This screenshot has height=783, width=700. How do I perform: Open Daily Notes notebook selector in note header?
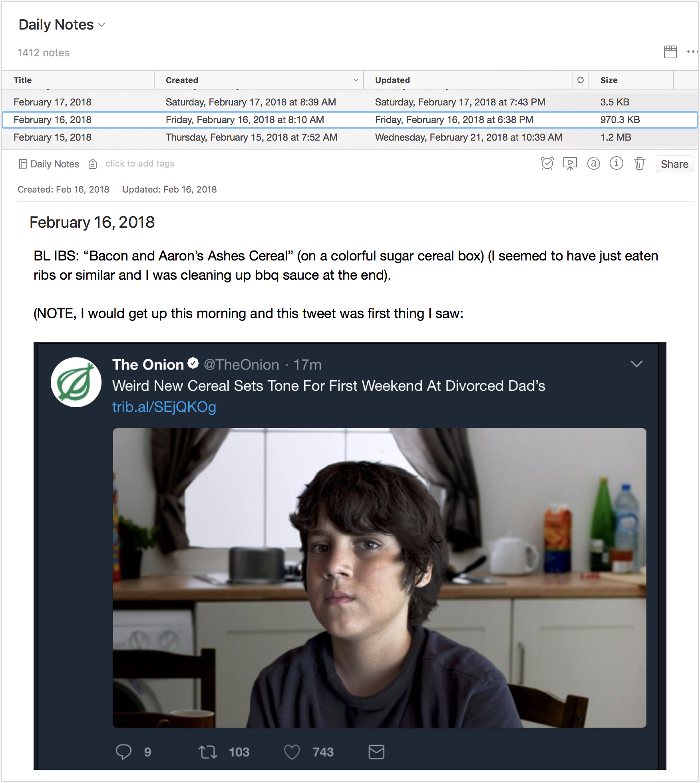[x=49, y=164]
